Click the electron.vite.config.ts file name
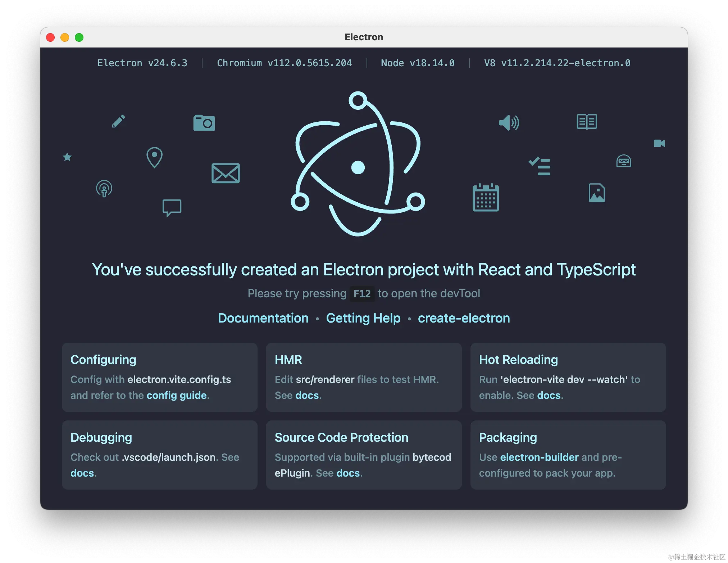 [x=179, y=379]
